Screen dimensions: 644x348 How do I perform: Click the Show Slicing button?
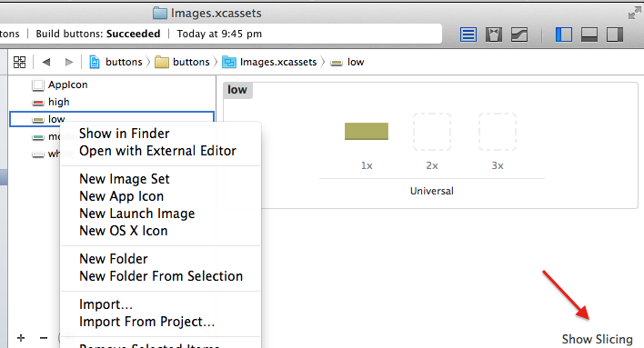[598, 340]
